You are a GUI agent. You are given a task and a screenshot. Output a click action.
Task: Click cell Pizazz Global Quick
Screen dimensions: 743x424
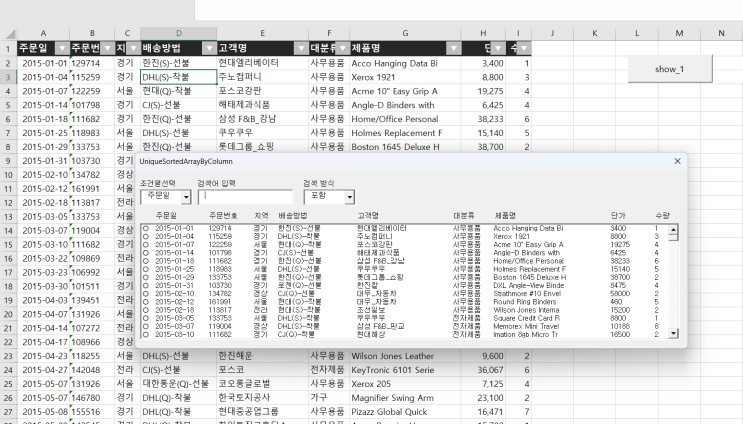405,412
